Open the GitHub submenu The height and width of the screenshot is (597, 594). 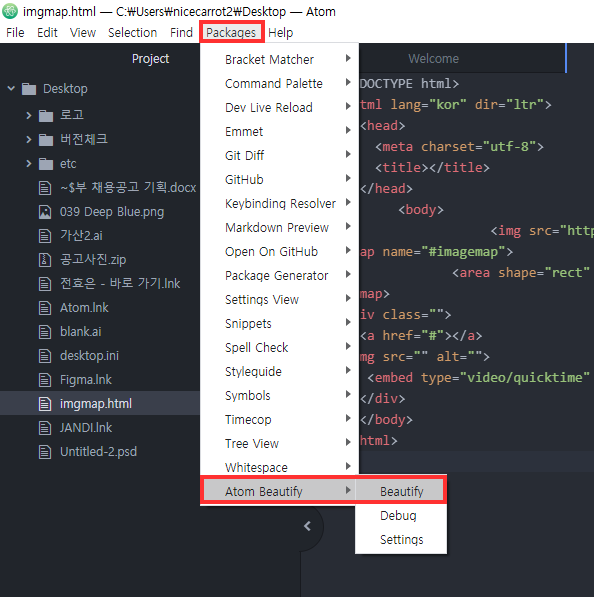click(279, 179)
